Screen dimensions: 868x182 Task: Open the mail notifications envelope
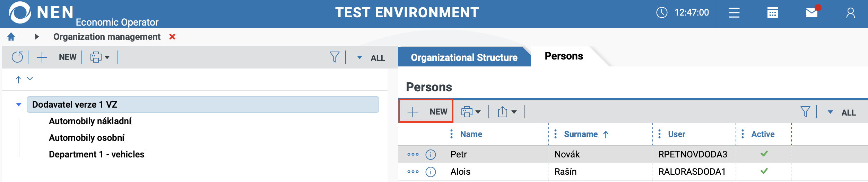coord(811,13)
